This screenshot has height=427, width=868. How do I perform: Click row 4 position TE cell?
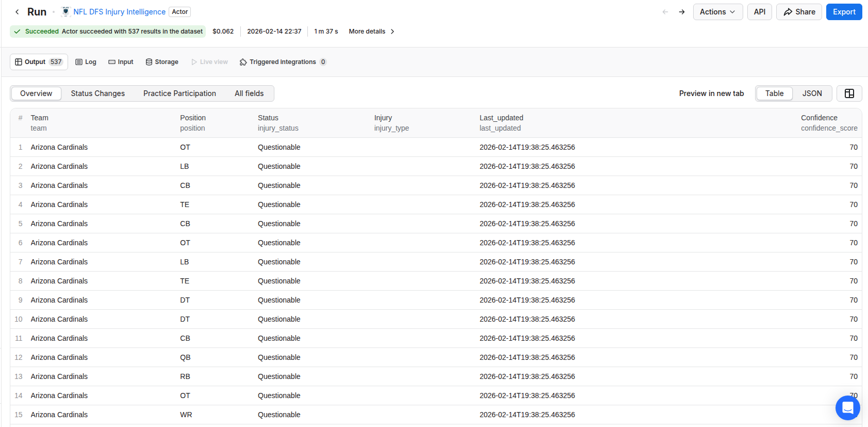(185, 204)
